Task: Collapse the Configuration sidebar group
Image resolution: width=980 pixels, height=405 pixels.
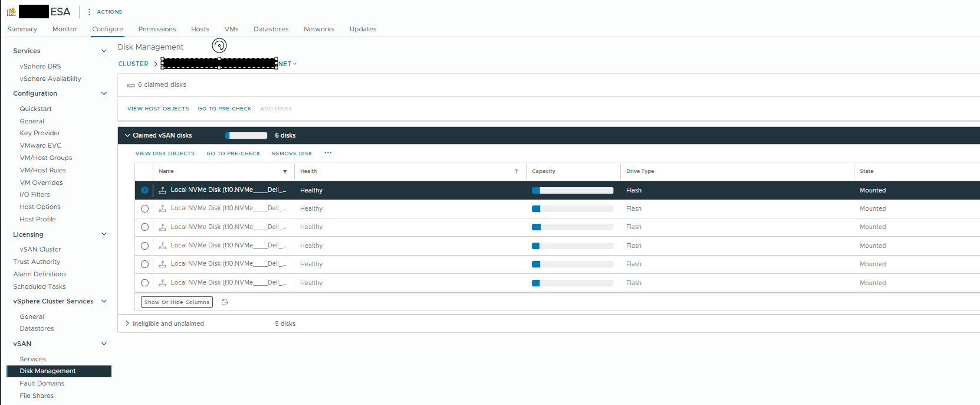Action: (x=104, y=93)
